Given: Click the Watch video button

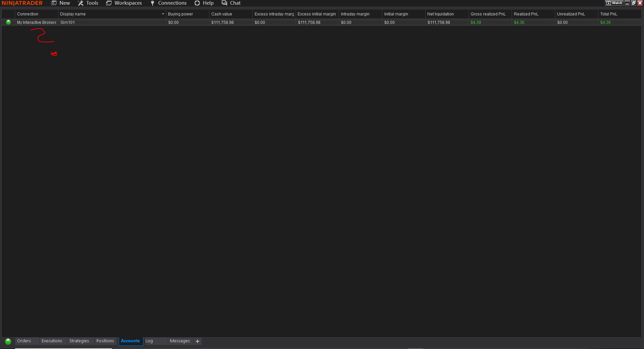Looking at the screenshot, I should point(614,3).
